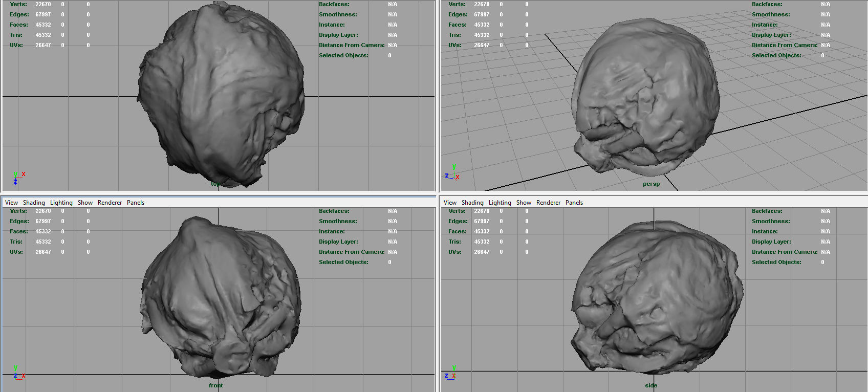This screenshot has width=868, height=392.
Task: Click the 67997 edge count in the top view
Action: pyautogui.click(x=43, y=14)
